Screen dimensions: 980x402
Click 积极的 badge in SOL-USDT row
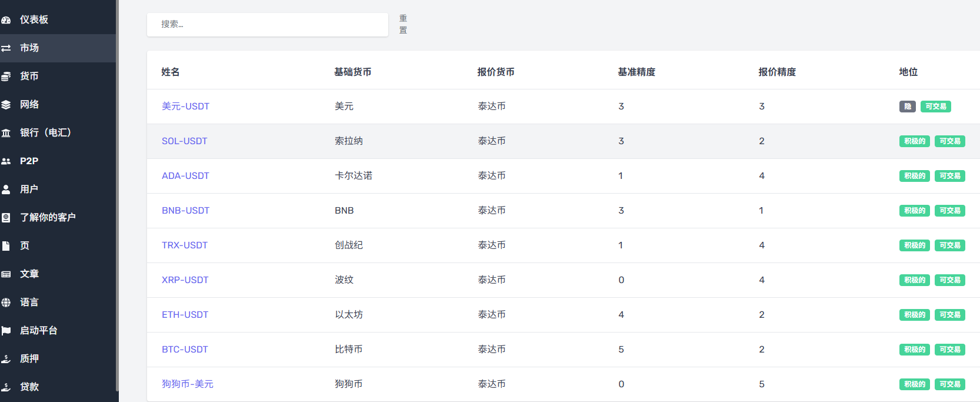click(915, 141)
